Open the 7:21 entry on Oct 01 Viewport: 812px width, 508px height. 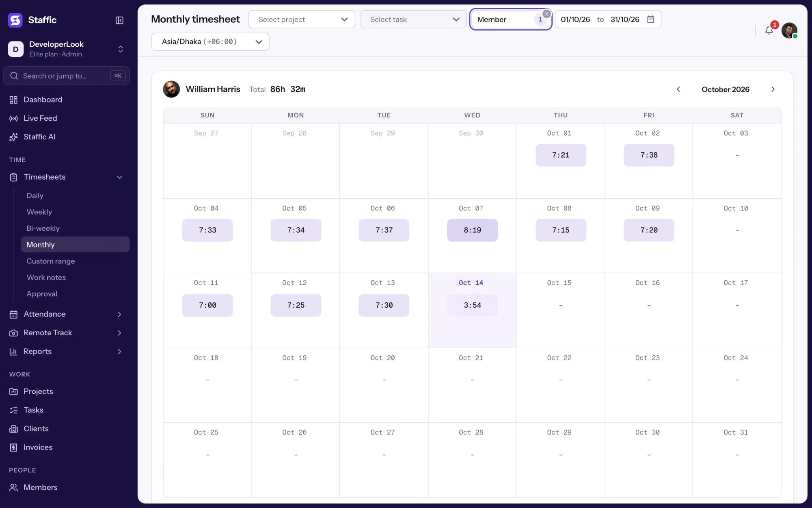click(x=561, y=155)
